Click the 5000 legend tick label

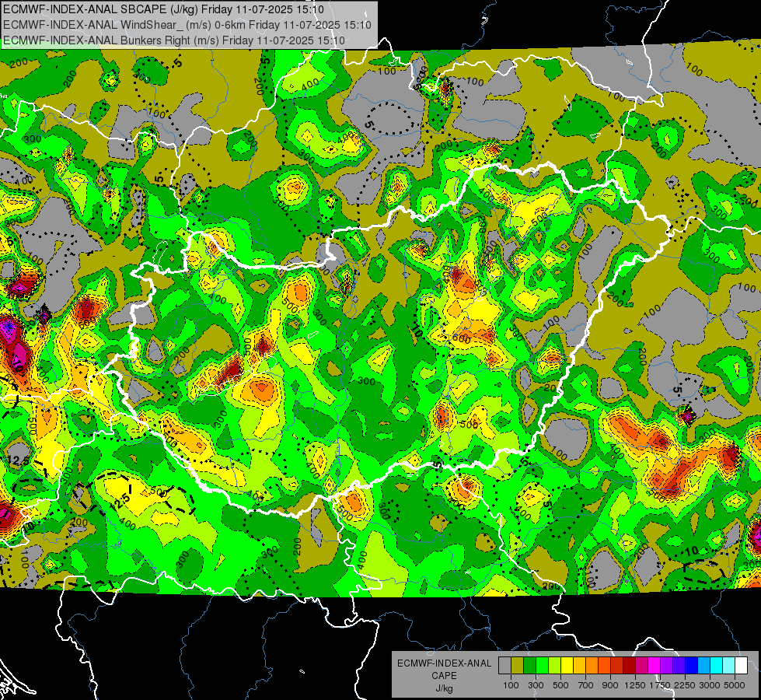click(x=735, y=685)
